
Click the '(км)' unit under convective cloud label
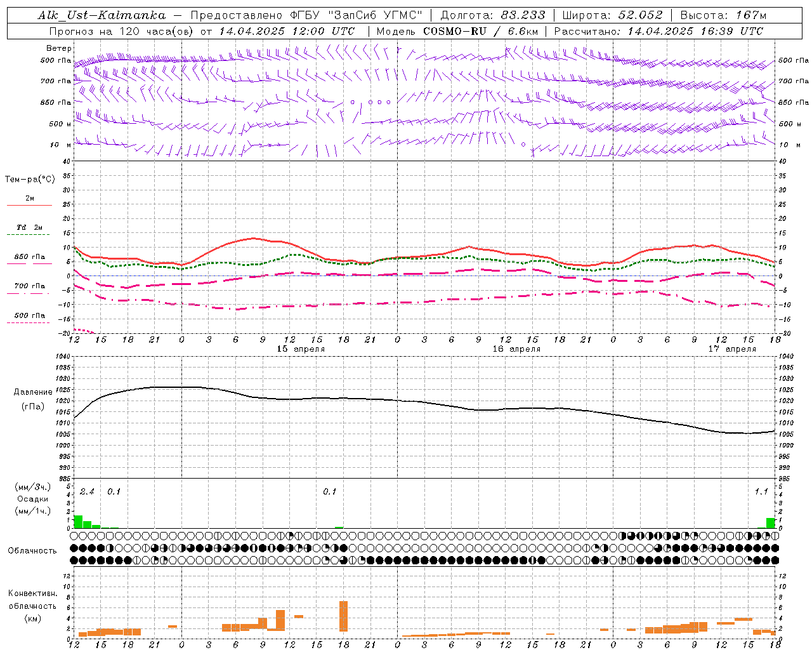coord(32,618)
